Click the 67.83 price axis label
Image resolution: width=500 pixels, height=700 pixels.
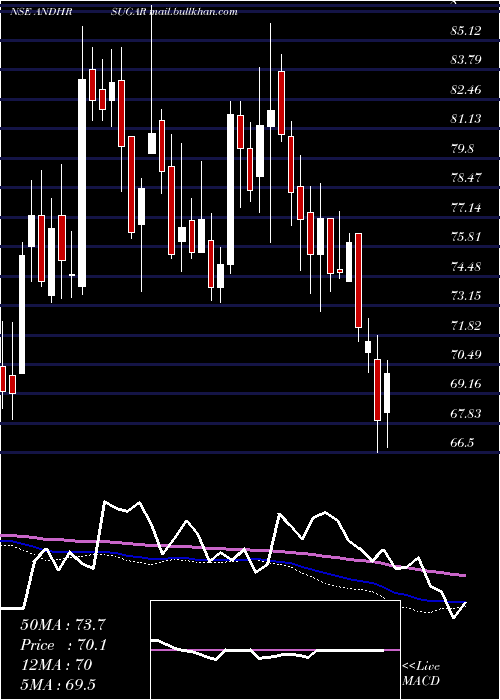pos(467,414)
